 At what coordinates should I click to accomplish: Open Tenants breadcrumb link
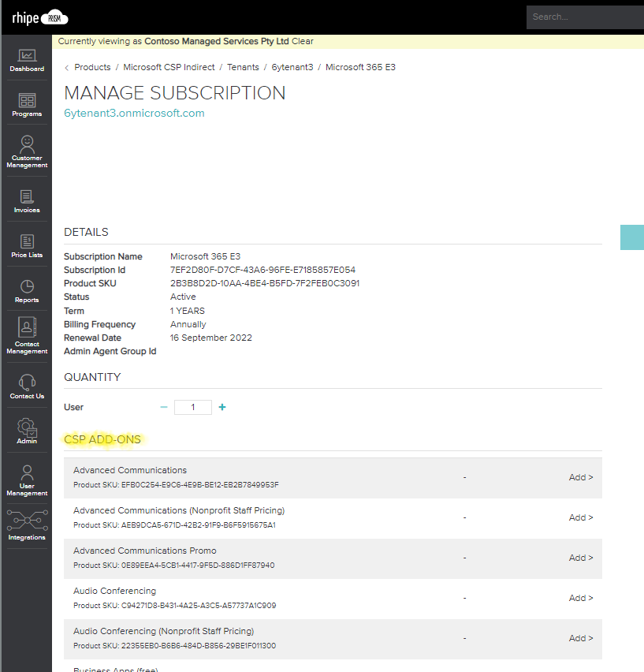click(x=243, y=67)
